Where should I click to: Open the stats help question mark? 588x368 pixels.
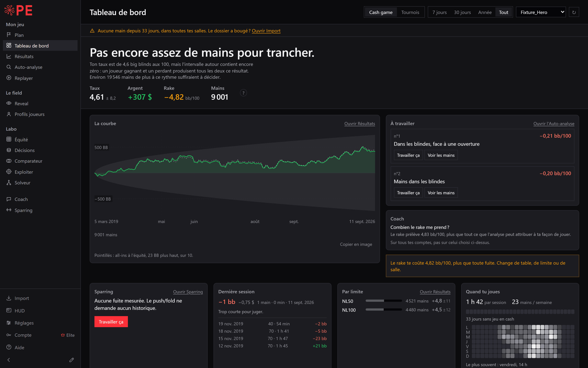point(243,93)
